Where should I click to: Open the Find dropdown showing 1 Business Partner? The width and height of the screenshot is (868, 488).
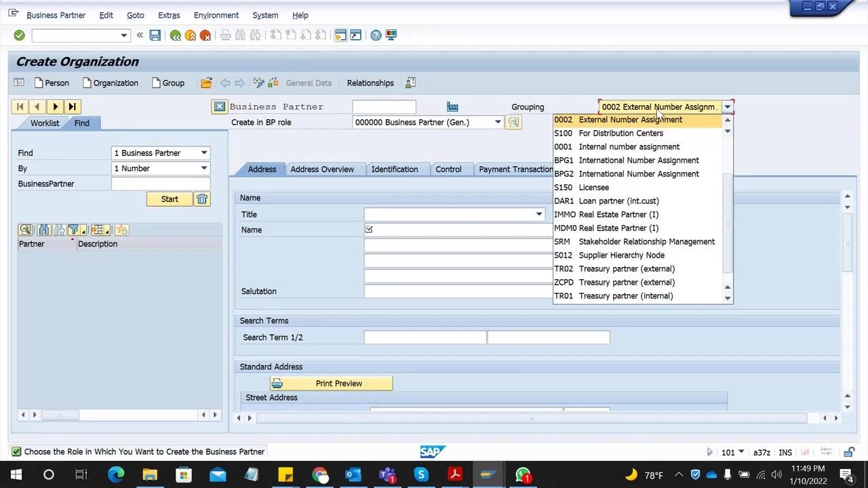click(203, 153)
